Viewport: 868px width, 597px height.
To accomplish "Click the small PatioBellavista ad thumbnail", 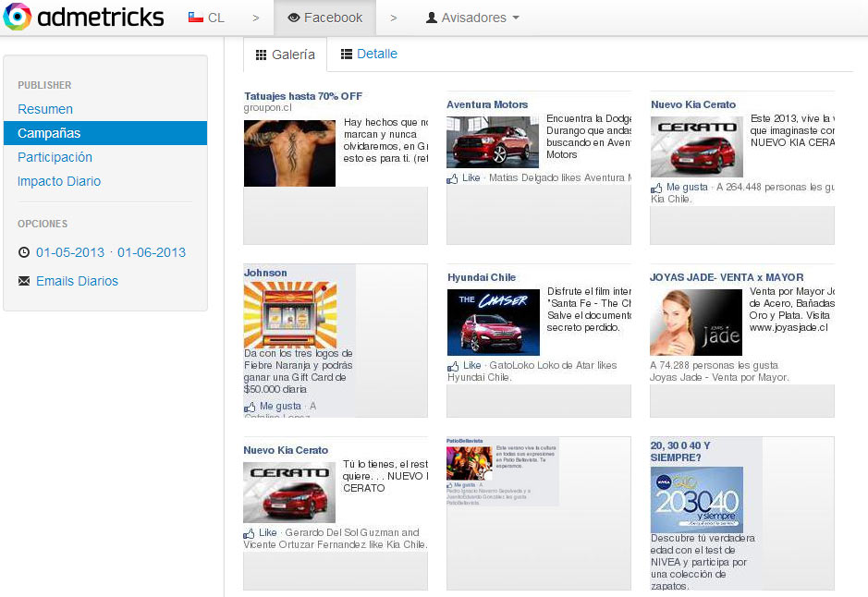I will pos(470,463).
